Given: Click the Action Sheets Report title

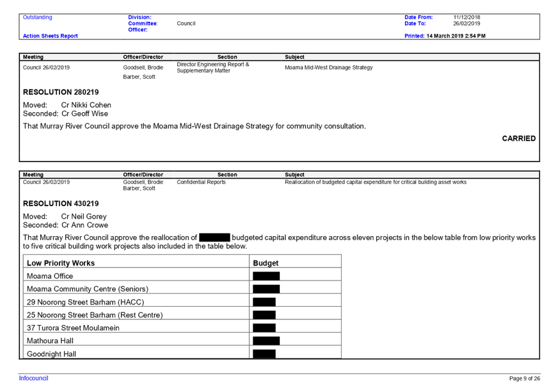Looking at the screenshot, I should coord(50,36).
